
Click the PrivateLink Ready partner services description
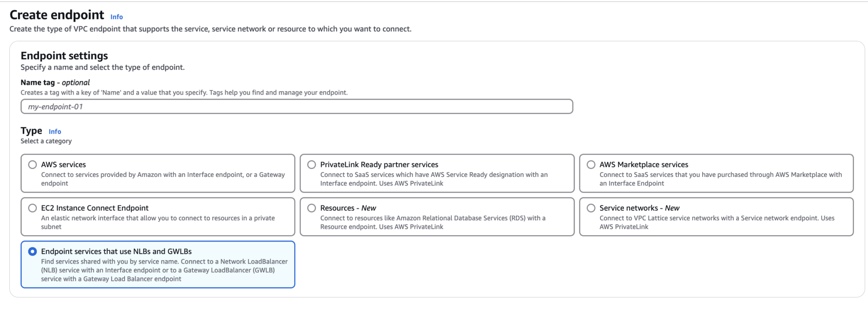coord(434,179)
